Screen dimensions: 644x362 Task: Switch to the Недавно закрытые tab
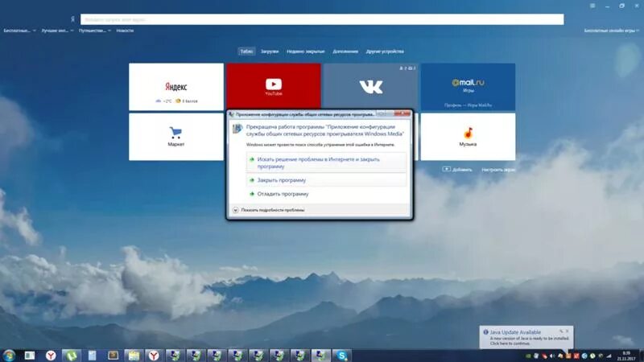click(x=306, y=51)
